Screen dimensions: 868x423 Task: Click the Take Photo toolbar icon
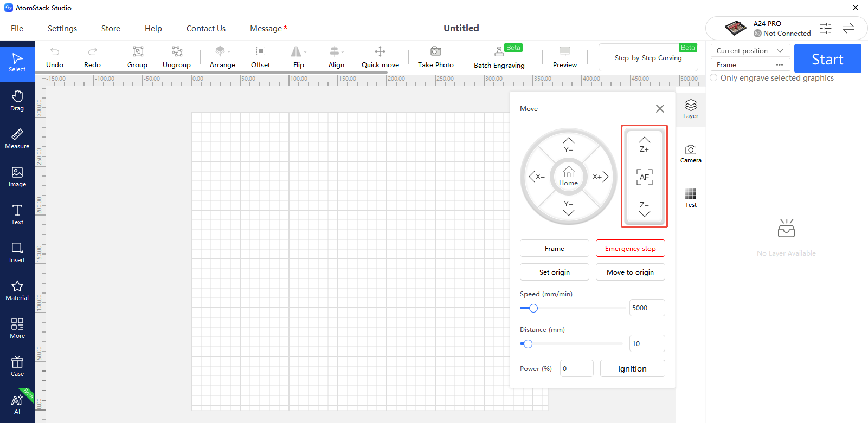tap(435, 57)
